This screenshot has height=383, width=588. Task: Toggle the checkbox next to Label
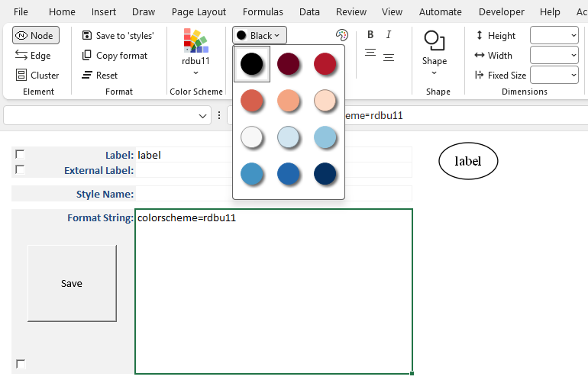point(21,154)
